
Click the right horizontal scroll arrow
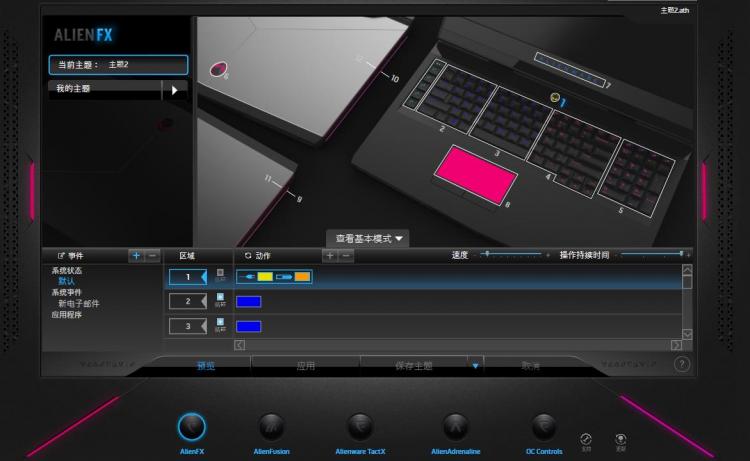676,345
